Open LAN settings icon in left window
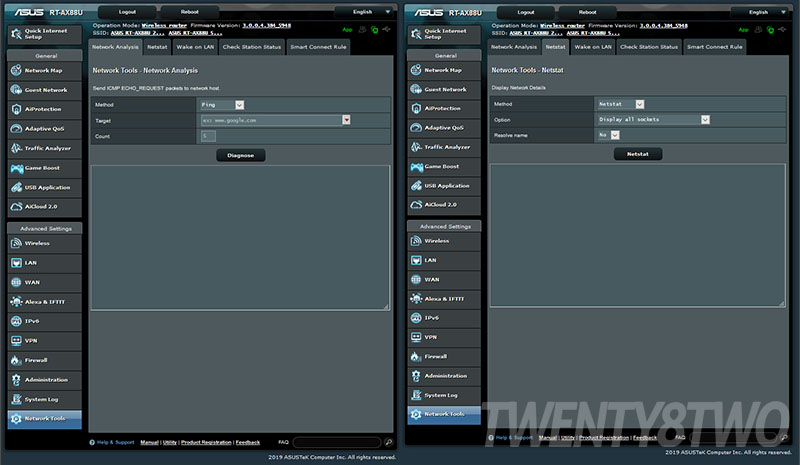This screenshot has height=465, width=800. pos(16,262)
